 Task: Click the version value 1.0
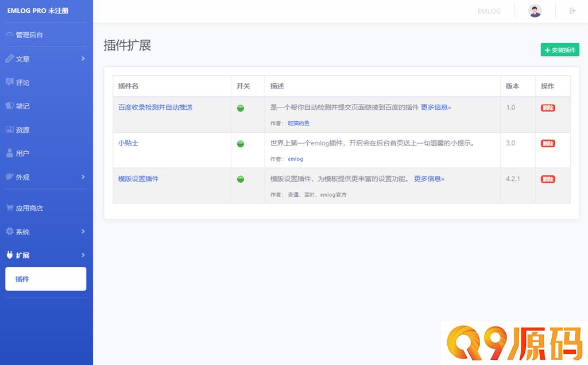pos(510,107)
